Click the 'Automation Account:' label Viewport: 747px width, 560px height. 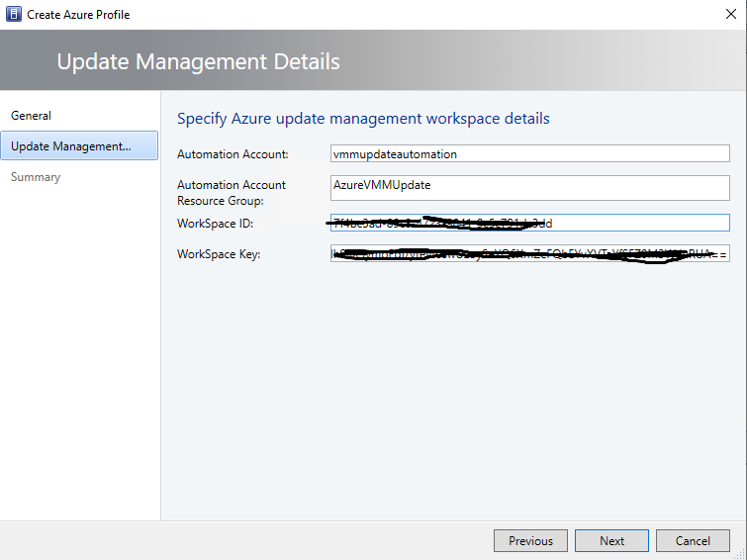[x=233, y=154]
